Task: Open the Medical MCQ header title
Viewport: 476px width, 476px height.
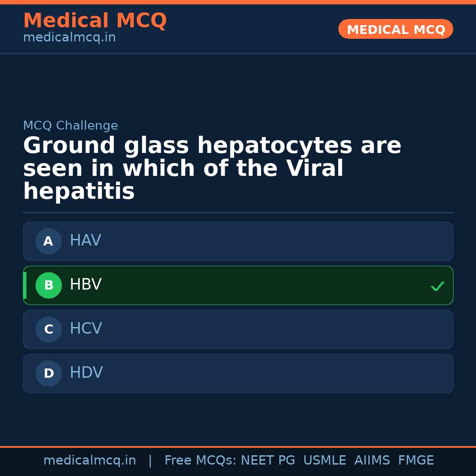Action: [x=95, y=21]
